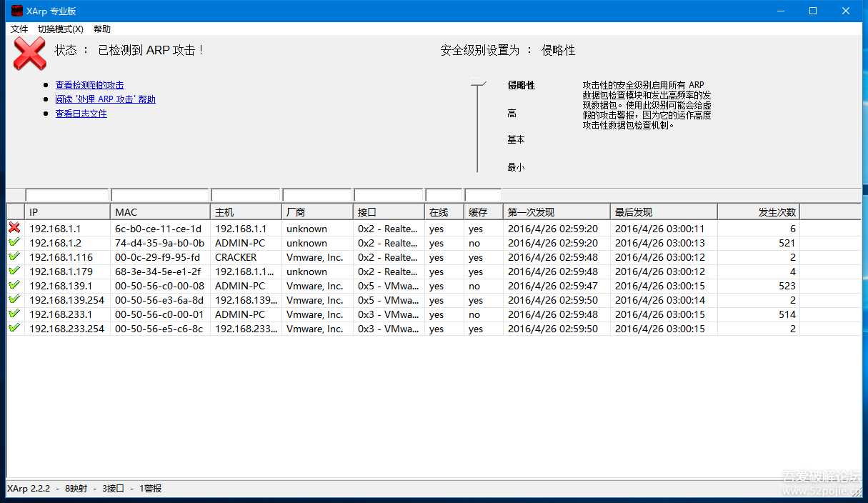The image size is (868, 503).
Task: Click the 8映射 status bar entry
Action: [76, 489]
